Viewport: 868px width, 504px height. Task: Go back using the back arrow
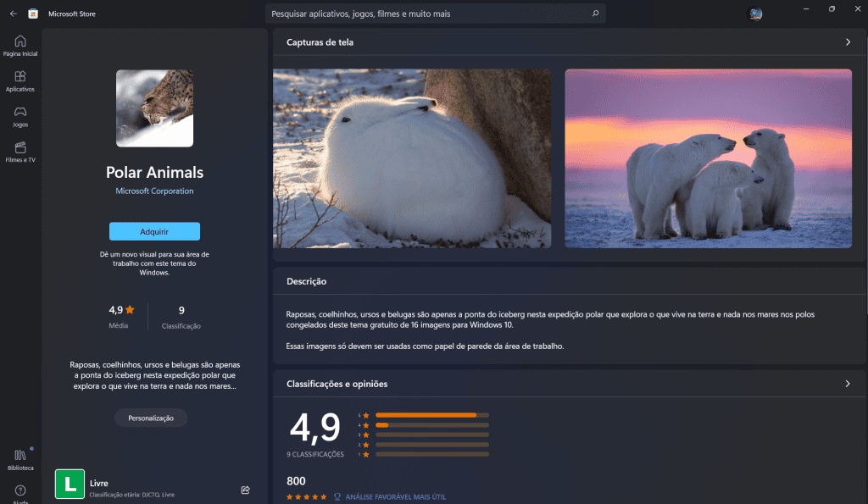point(14,14)
